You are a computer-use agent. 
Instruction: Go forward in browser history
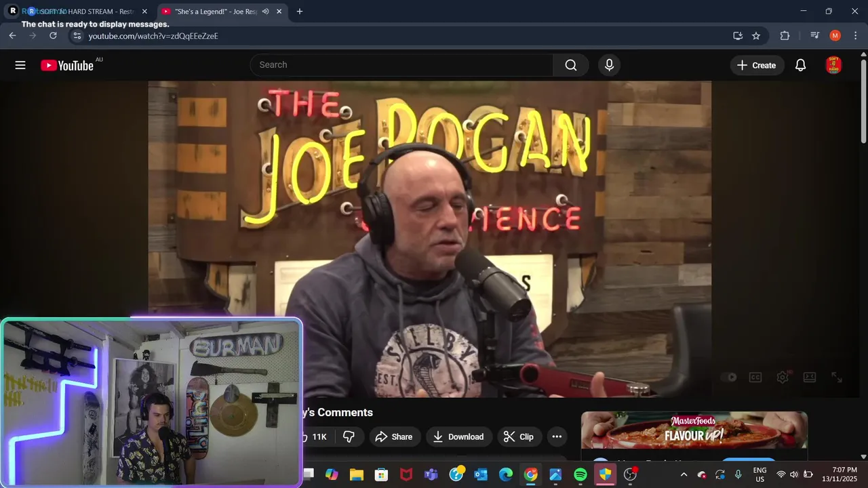(33, 36)
